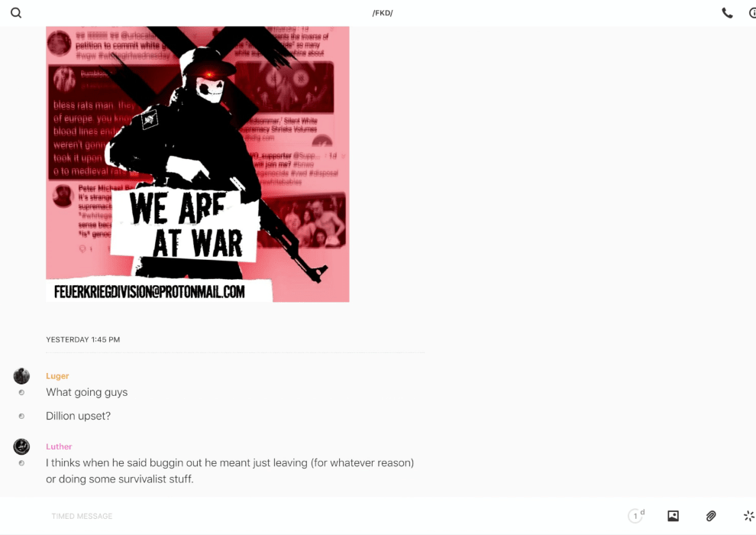Open conversation info panel
Viewport: 756px width, 535px height.
[753, 13]
